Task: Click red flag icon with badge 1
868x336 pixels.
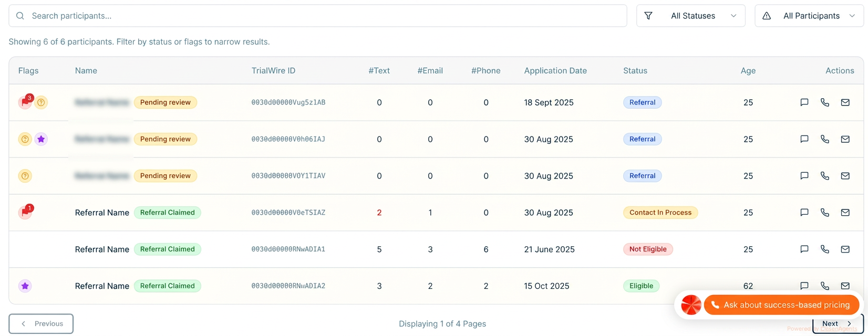Action: 25,212
